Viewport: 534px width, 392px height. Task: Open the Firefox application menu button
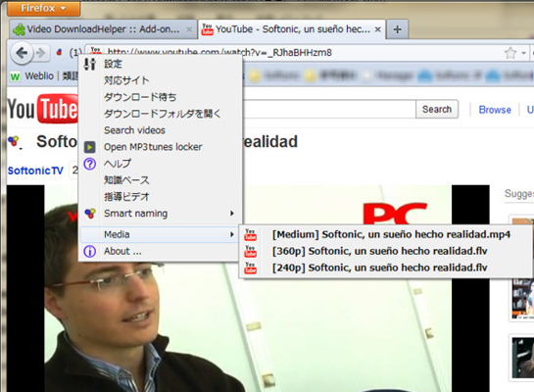point(43,8)
